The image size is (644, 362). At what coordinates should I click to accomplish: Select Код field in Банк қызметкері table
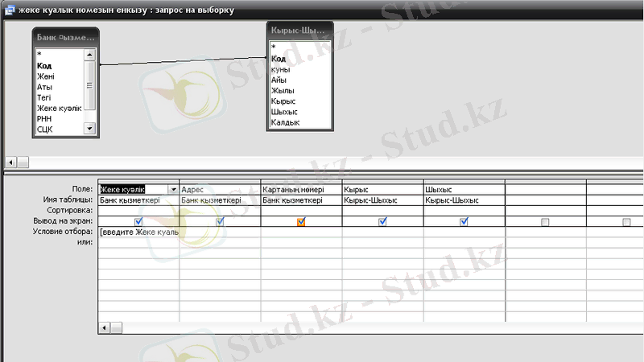(x=44, y=66)
